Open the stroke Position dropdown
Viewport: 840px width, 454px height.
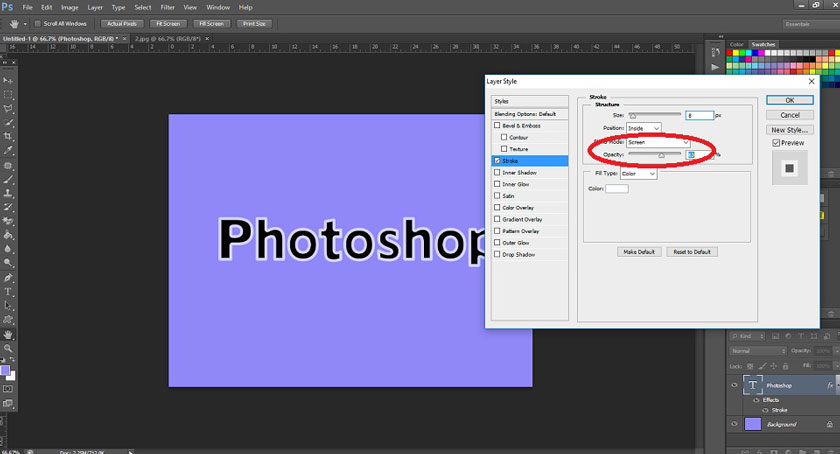644,128
